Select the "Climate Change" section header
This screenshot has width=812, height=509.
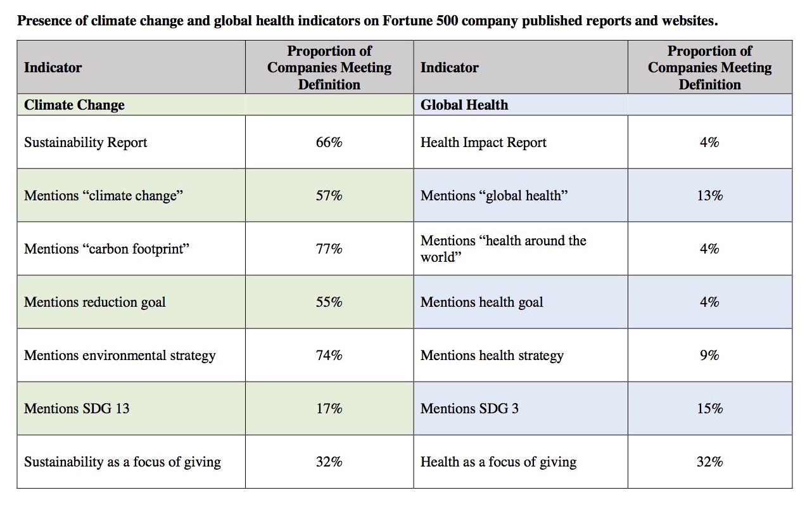tap(74, 105)
